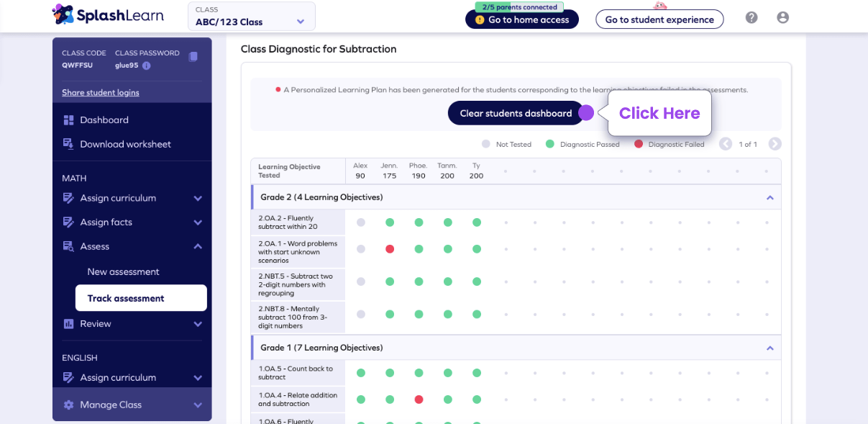Click the Assign facts sidebar icon

click(68, 222)
